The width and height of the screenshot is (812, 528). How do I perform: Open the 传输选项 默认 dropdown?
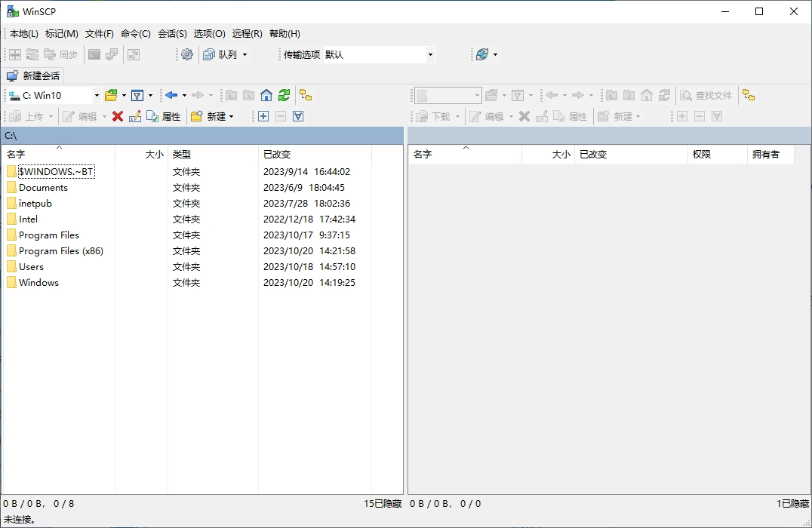click(x=430, y=54)
